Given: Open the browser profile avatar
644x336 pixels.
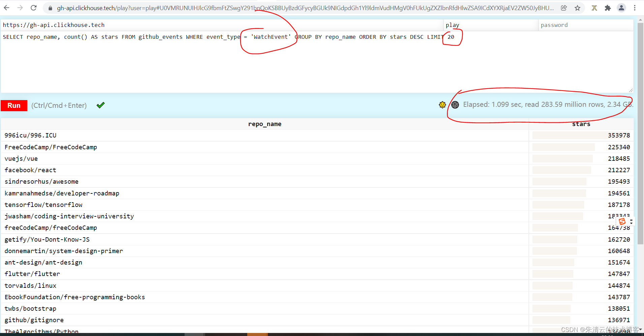Looking at the screenshot, I should 621,8.
